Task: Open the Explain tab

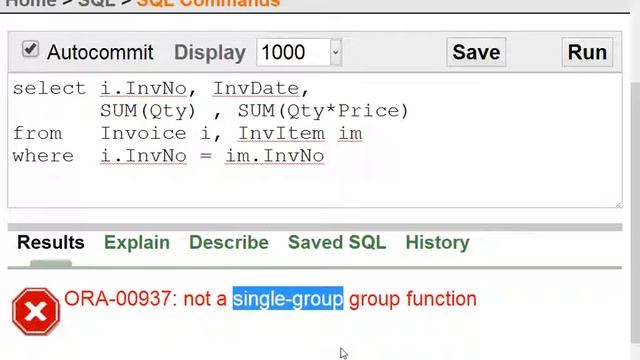Action: coord(137,242)
